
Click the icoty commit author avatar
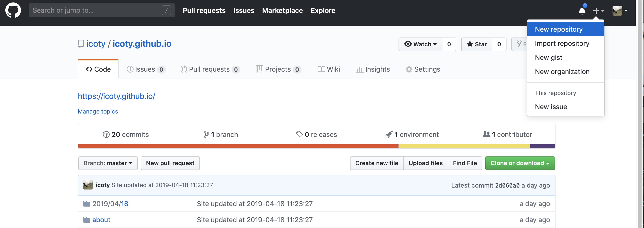coord(88,185)
